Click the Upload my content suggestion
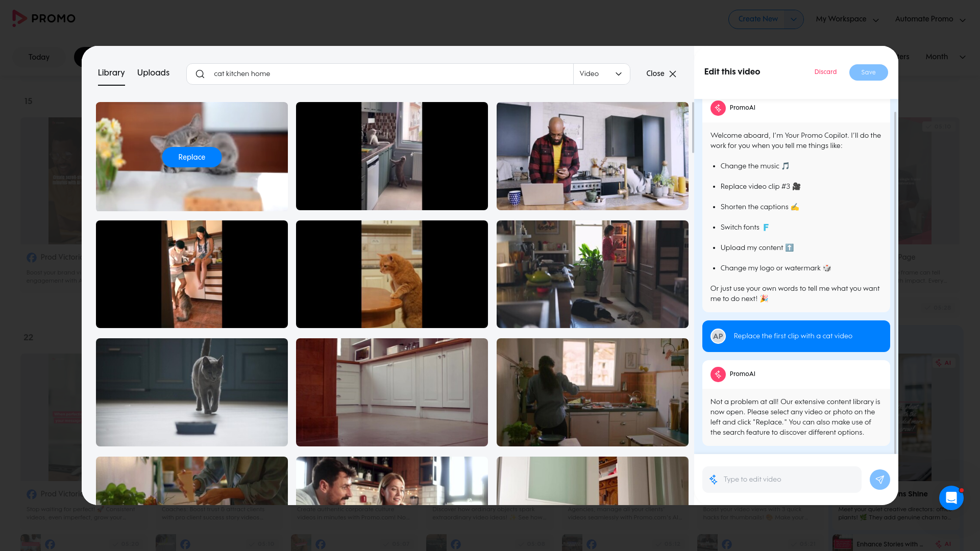 pyautogui.click(x=756, y=248)
